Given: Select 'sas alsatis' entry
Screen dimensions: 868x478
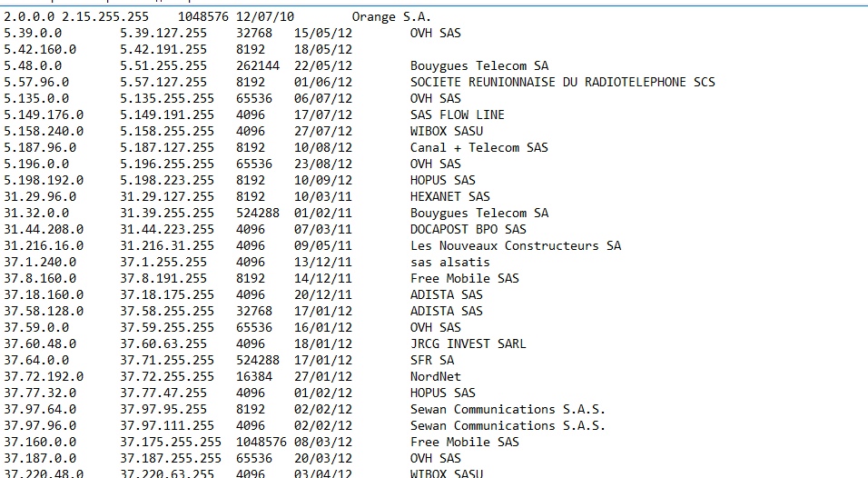Looking at the screenshot, I should (x=450, y=262).
